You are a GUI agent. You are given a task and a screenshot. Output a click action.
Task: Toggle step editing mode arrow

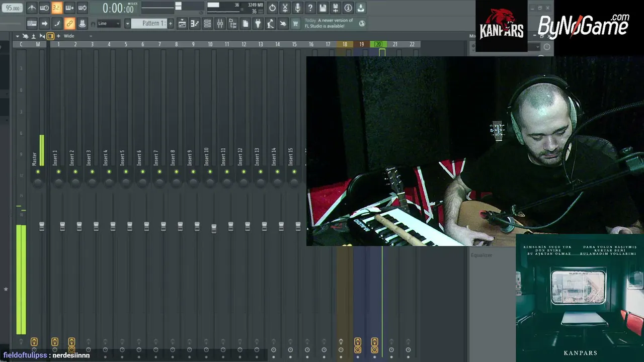[44, 24]
